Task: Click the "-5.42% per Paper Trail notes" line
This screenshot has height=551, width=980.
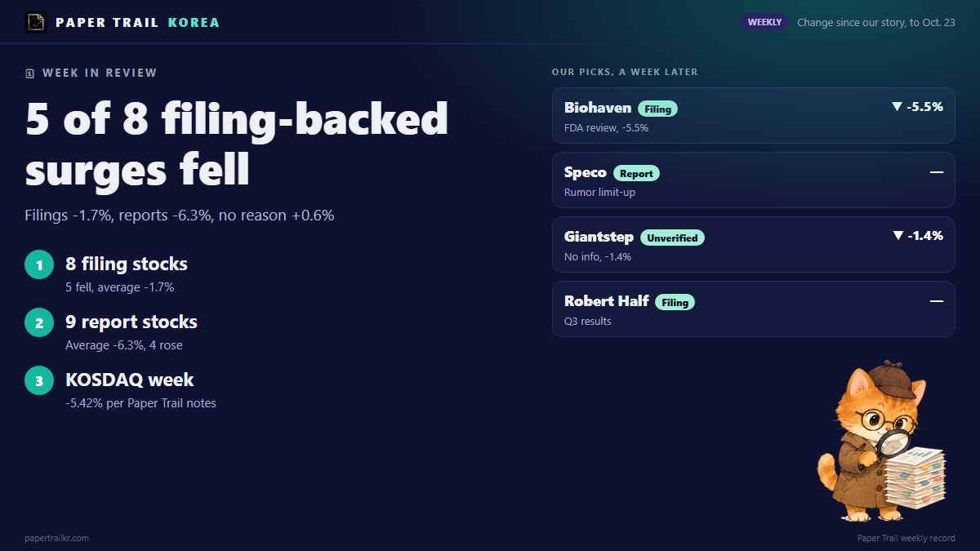Action: pyautogui.click(x=140, y=403)
